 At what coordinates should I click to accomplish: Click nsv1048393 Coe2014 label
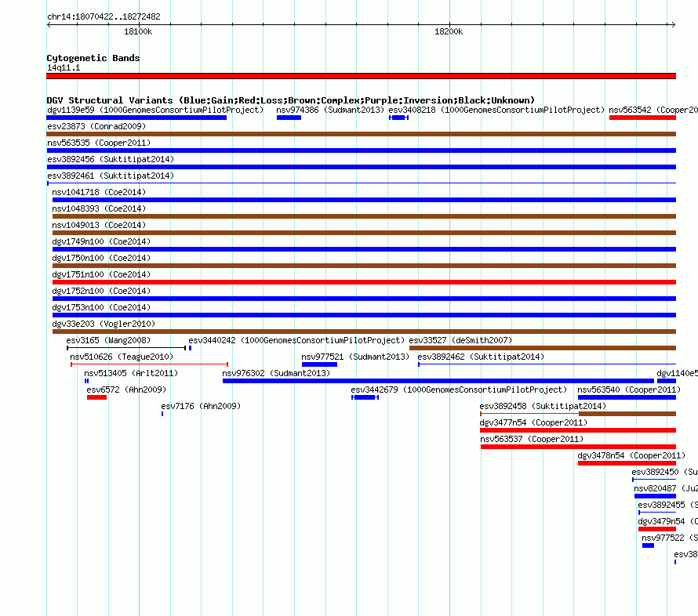pyautogui.click(x=99, y=208)
